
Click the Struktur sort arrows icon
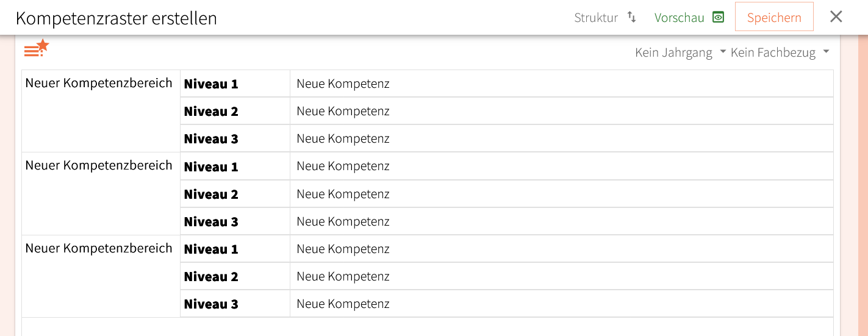632,17
